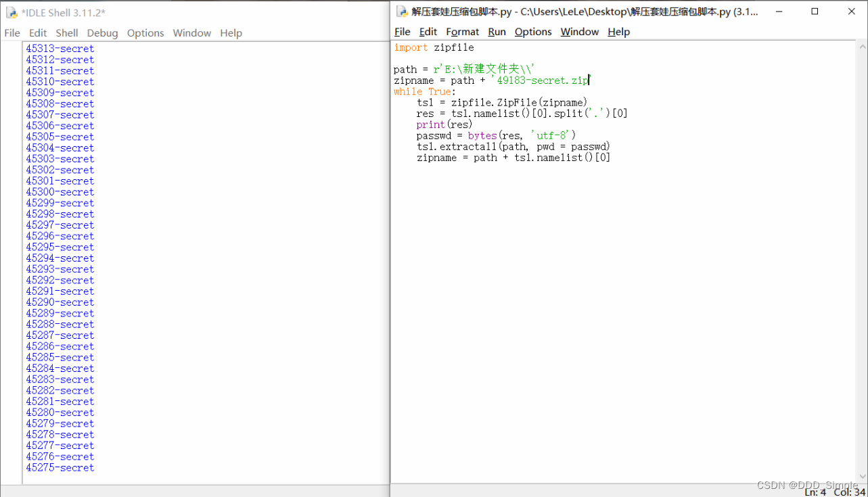
Task: Click the 'import zipfile' code line
Action: click(x=434, y=47)
